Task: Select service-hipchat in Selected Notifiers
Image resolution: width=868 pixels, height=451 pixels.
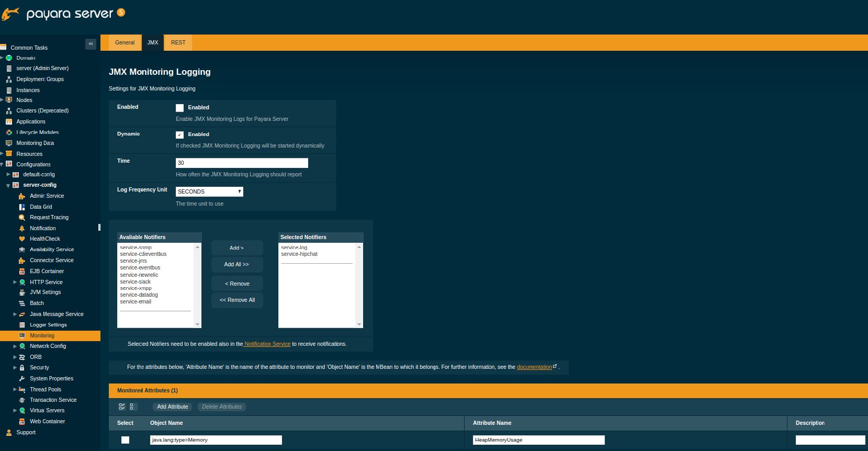Action: pos(299,254)
